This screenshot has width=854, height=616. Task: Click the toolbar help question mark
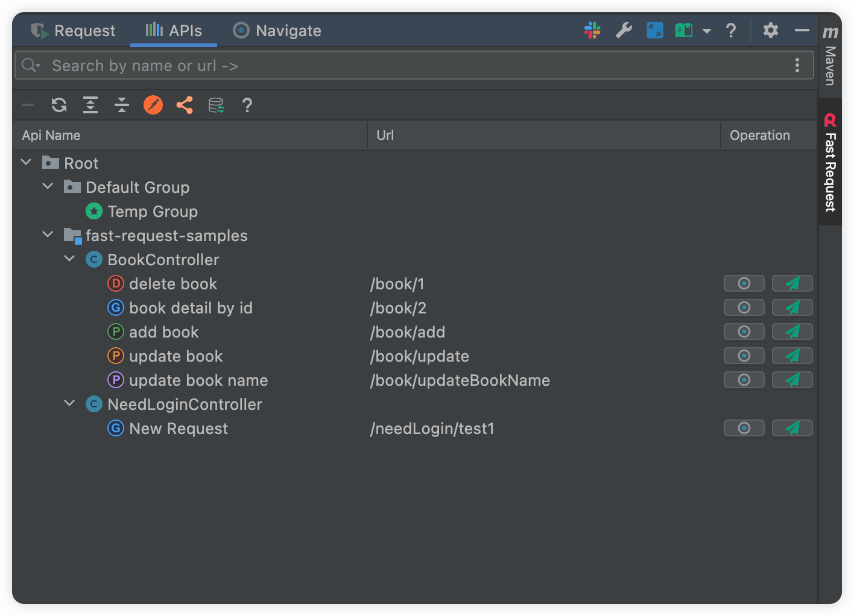tap(247, 105)
